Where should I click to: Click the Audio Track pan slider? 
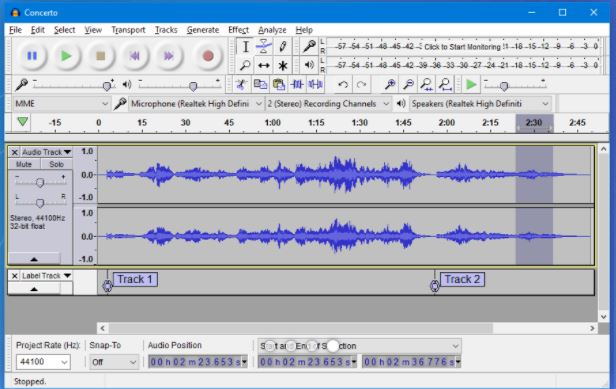(x=40, y=203)
